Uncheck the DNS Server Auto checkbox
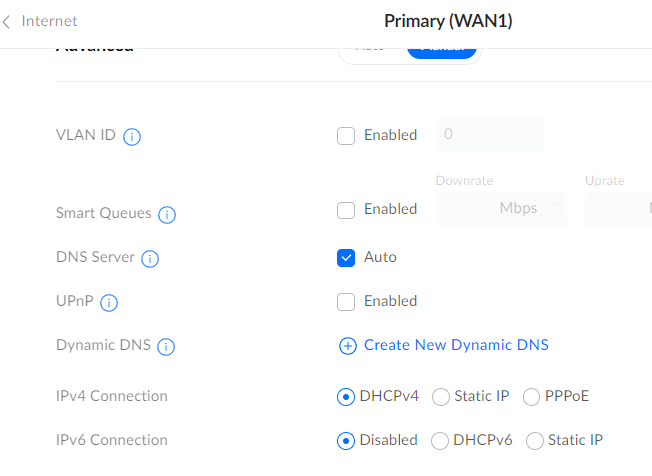Screen dimensions: 652x476 point(346,258)
